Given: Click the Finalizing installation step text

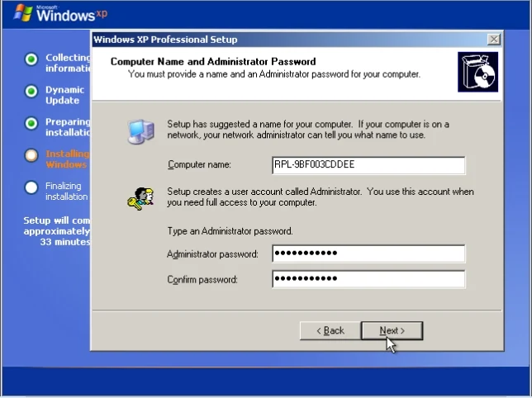Looking at the screenshot, I should coord(66,192).
